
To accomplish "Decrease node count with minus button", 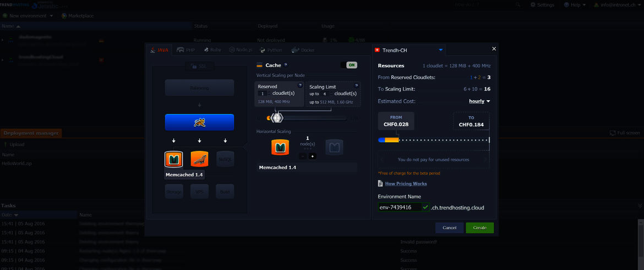I will [x=302, y=156].
